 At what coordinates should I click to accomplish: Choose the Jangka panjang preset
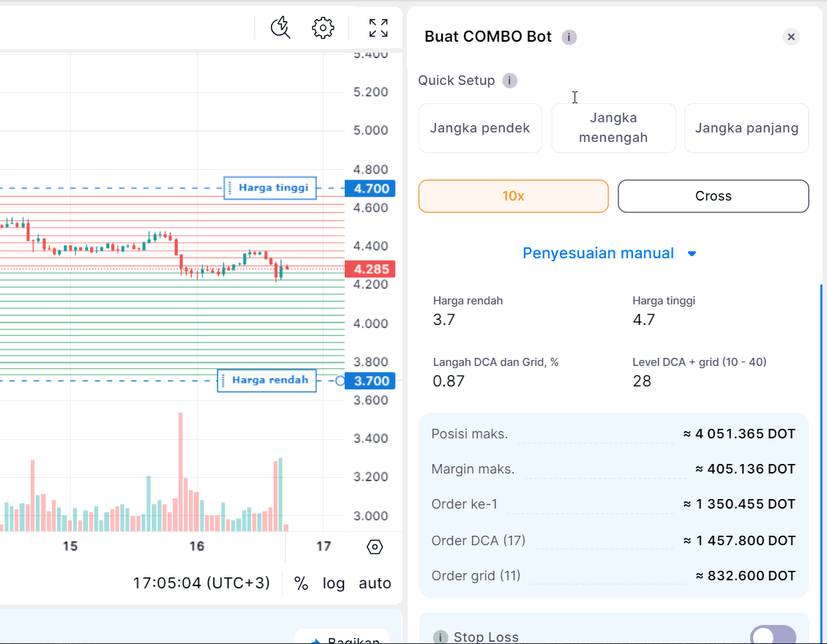tap(746, 128)
